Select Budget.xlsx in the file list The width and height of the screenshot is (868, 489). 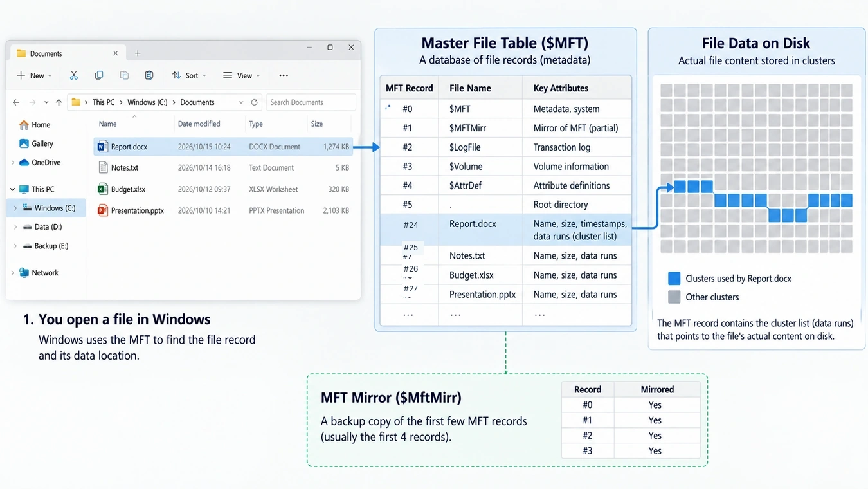pyautogui.click(x=128, y=189)
